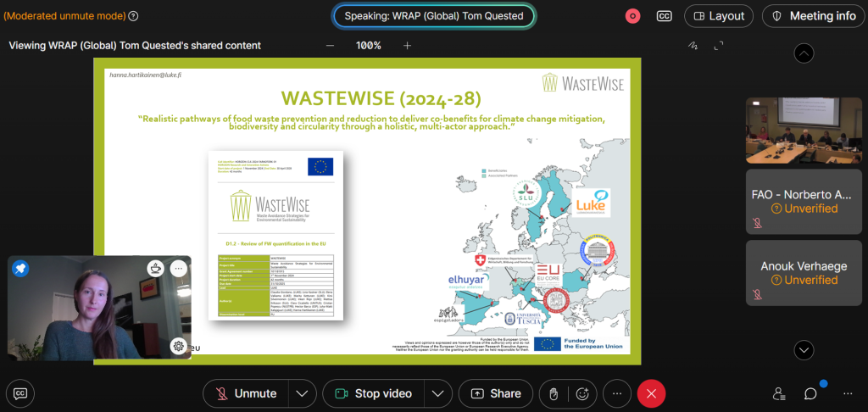Turn off camera with Stop video
Image resolution: width=868 pixels, height=412 pixels.
pos(373,393)
